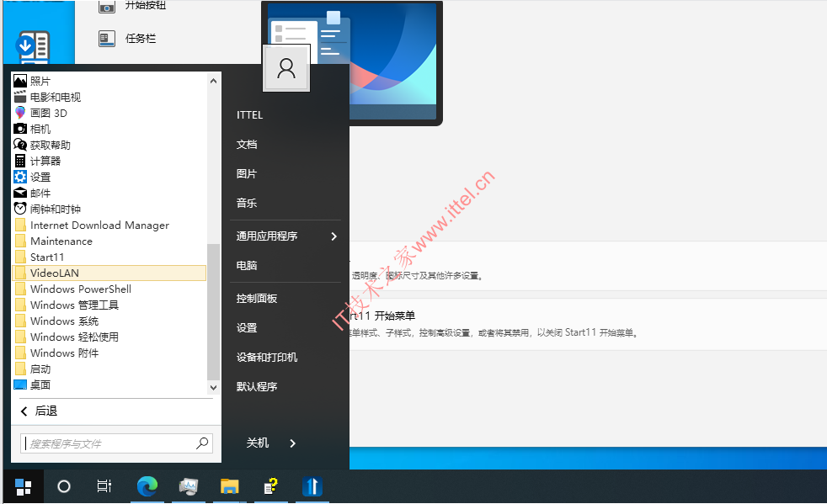
Task: Select the 开始菜单 setting row in Start11 window
Action: click(588, 323)
